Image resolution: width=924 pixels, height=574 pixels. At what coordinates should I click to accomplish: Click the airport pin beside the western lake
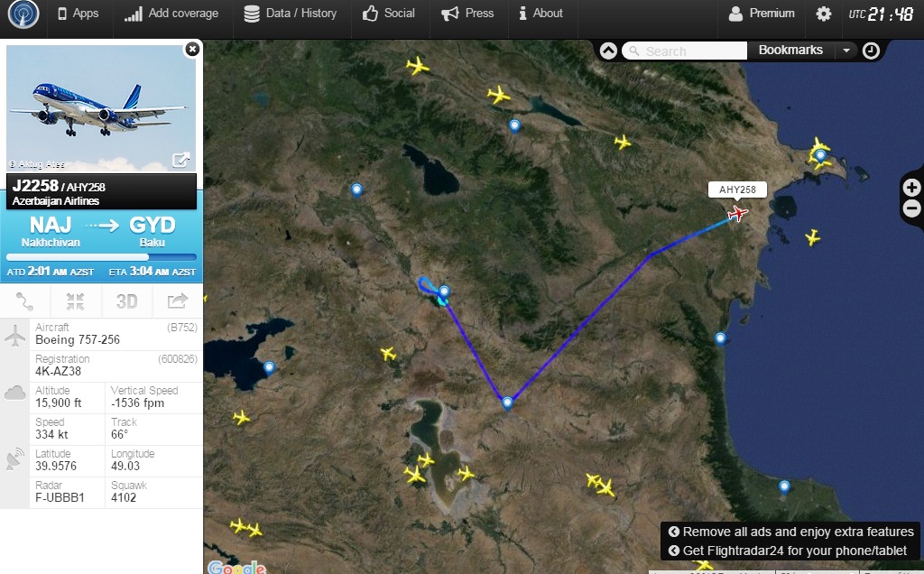269,367
